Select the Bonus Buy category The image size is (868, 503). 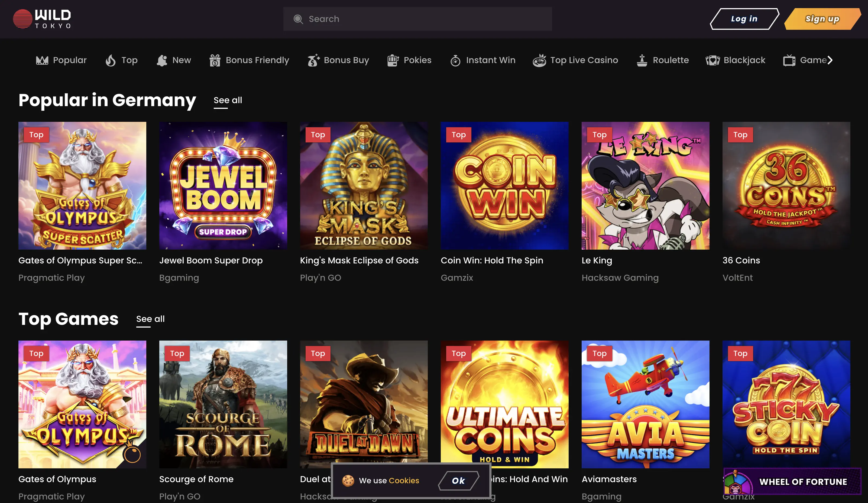[x=338, y=60]
